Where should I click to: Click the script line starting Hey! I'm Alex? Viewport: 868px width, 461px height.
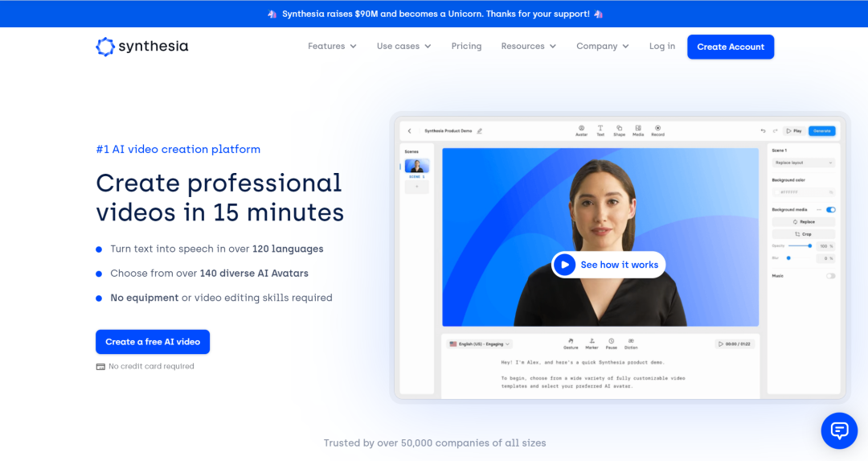click(583, 362)
